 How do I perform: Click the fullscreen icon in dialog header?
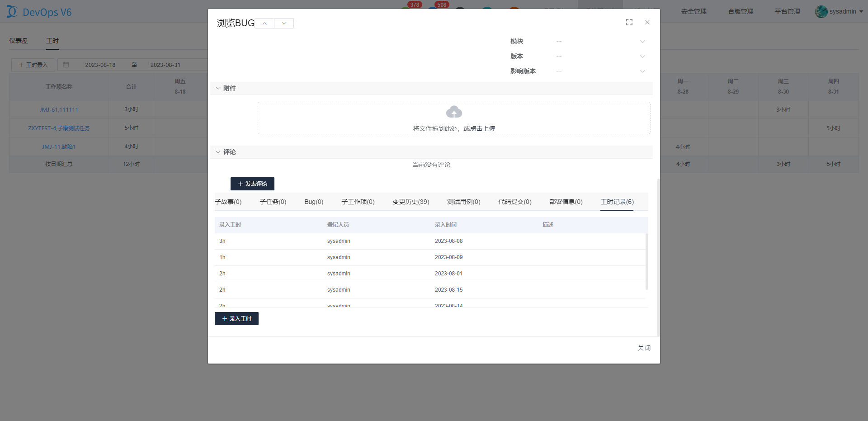[x=629, y=22]
